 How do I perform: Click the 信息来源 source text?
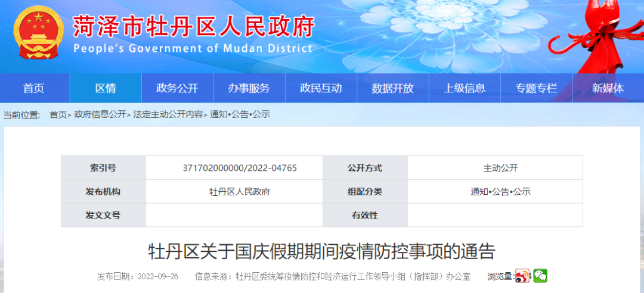point(333,276)
